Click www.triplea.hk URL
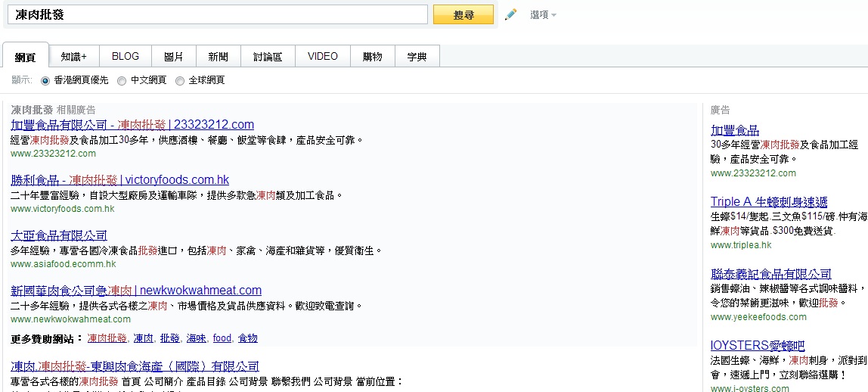 coord(741,244)
